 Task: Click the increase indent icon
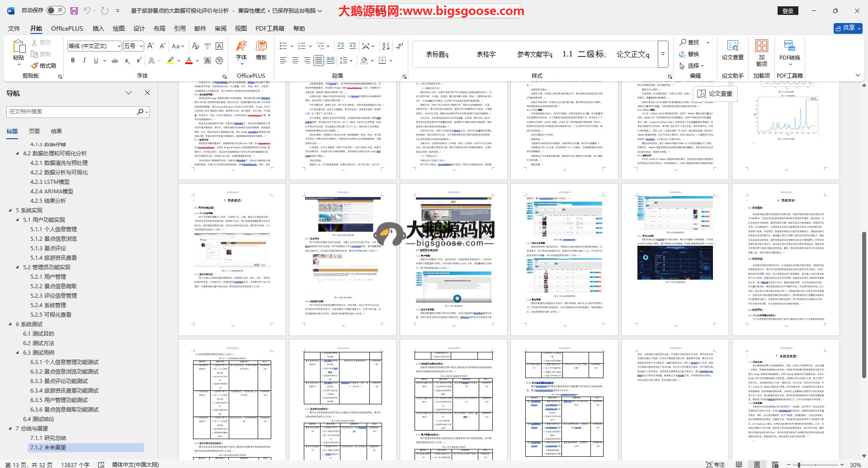point(353,46)
